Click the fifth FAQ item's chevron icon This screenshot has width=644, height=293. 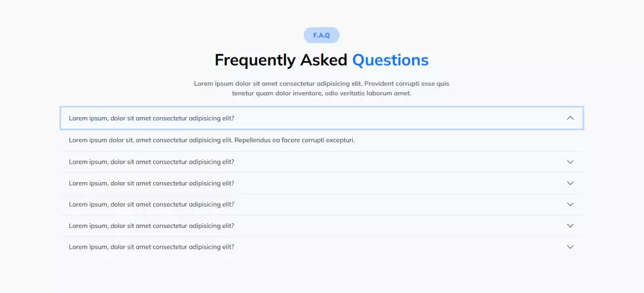click(570, 225)
